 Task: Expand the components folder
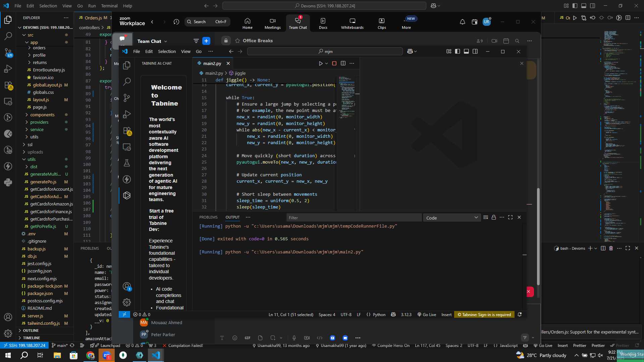[x=42, y=115]
